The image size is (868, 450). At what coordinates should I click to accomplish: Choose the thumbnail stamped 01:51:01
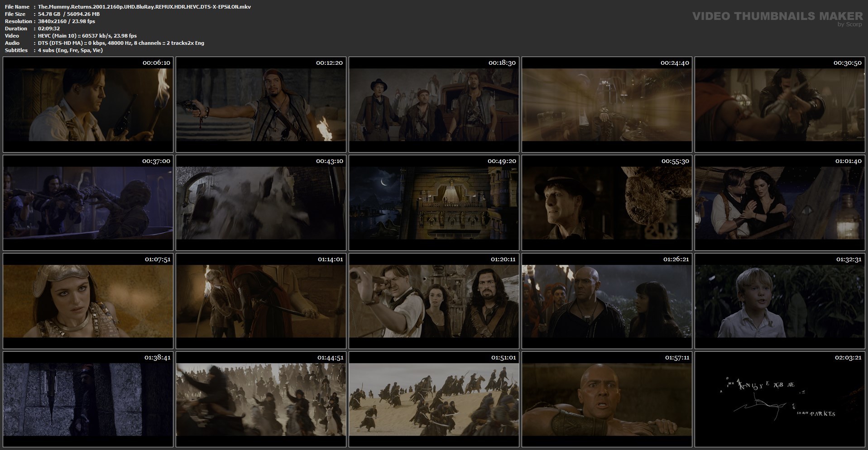coord(434,399)
